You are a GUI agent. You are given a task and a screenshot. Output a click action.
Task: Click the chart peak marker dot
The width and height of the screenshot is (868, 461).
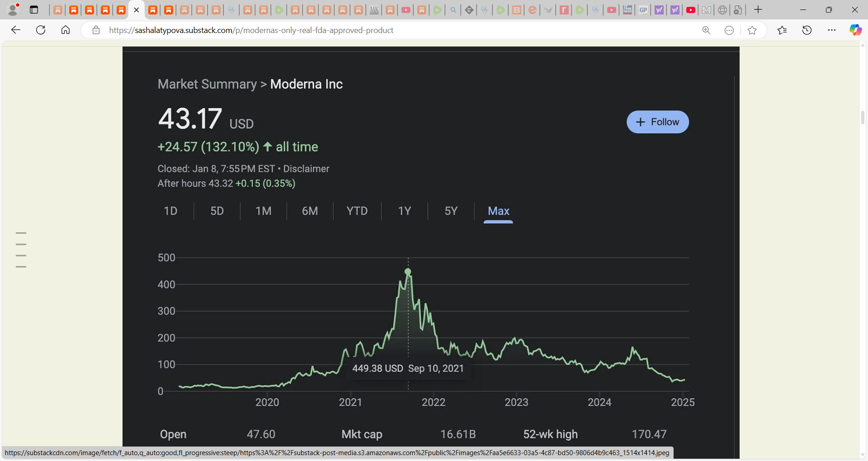coord(408,272)
